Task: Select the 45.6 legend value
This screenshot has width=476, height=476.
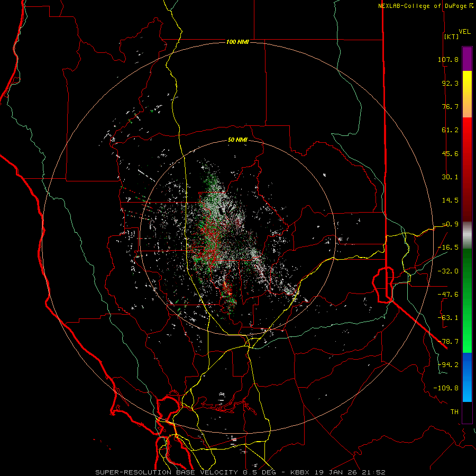Action: tap(450, 153)
